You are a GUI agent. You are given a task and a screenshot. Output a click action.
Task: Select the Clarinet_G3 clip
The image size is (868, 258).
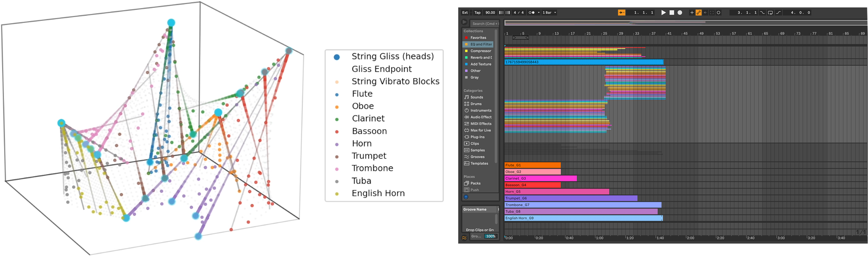(541, 178)
